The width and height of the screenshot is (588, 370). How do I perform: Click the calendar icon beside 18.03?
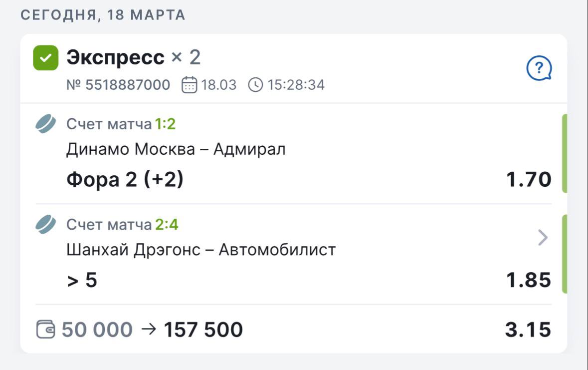(x=189, y=85)
